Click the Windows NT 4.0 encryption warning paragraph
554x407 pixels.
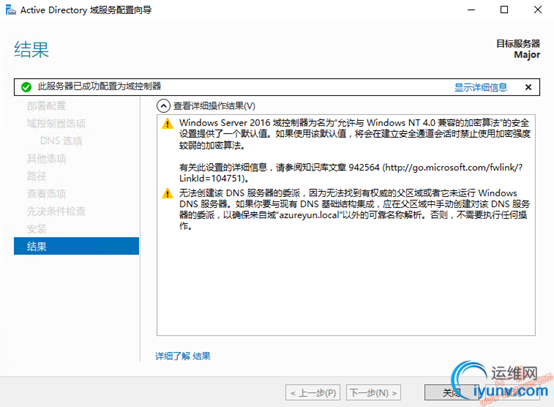(x=355, y=134)
